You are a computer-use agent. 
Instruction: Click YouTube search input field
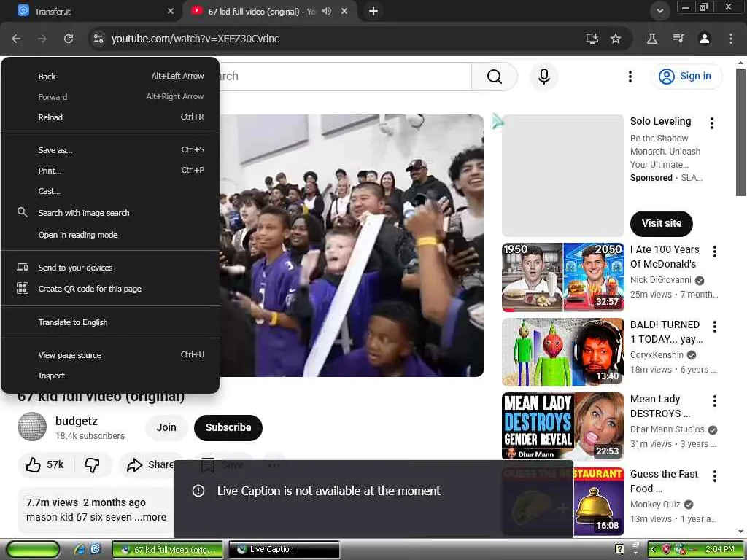(345, 76)
